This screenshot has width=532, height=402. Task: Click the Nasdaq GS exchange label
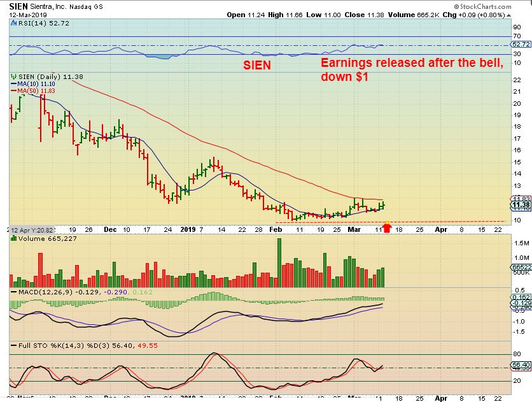click(86, 7)
